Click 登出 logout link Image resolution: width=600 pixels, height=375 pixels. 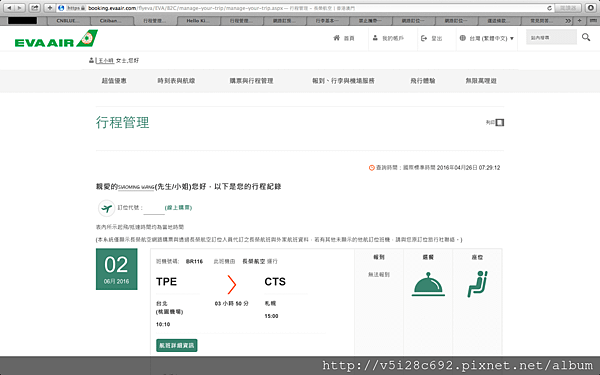432,38
